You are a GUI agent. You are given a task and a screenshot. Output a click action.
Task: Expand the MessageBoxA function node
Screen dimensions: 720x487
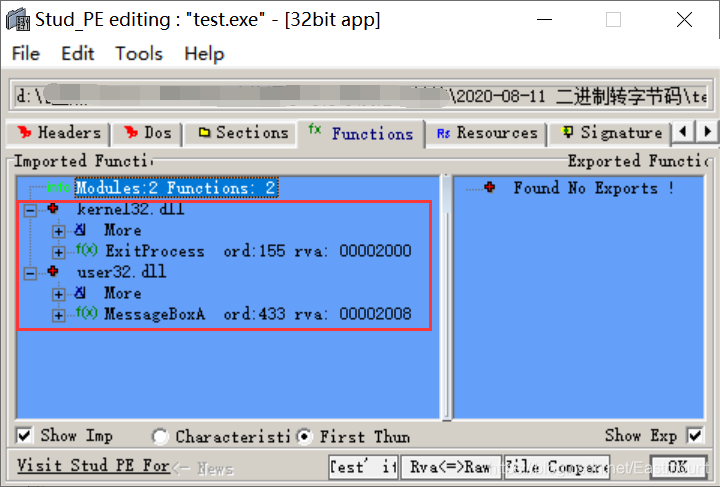click(58, 315)
